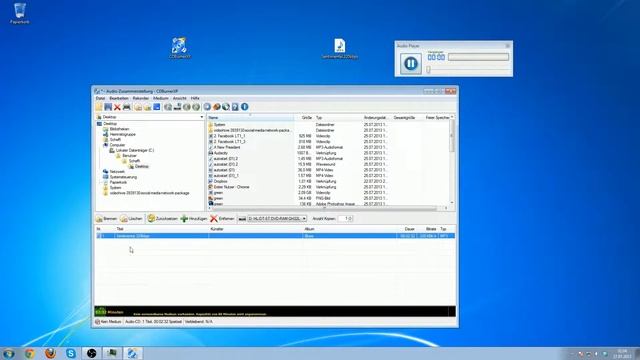This screenshot has height=360, width=640.
Task: Click the Audio Player seek progress bar
Action: (478, 57)
